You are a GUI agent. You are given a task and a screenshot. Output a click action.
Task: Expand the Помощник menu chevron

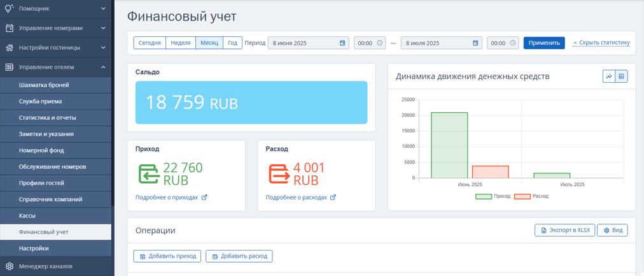click(x=103, y=8)
